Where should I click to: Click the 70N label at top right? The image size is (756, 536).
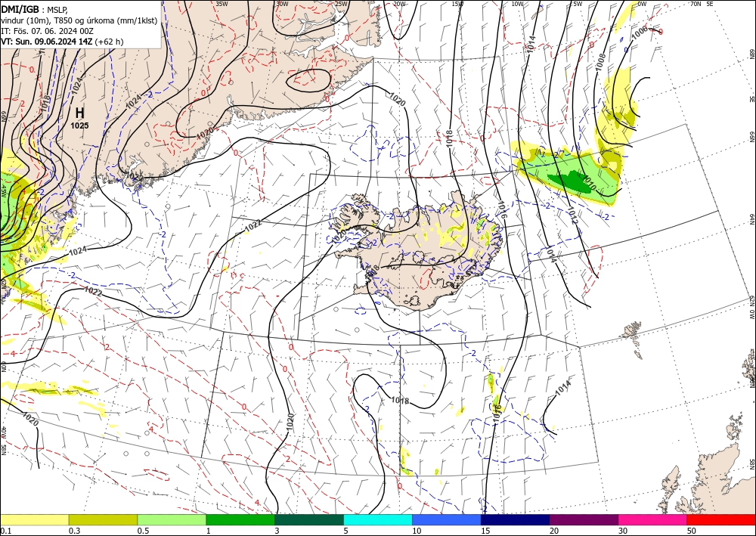pyautogui.click(x=696, y=4)
